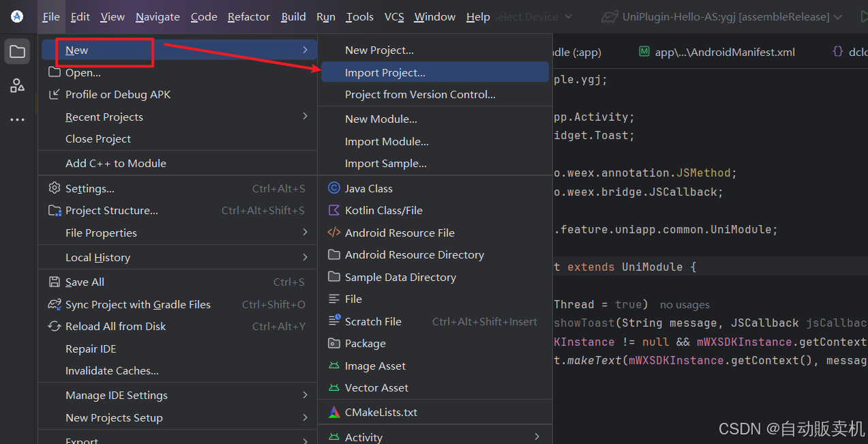Click the Vector Asset android icon
Image resolution: width=868 pixels, height=444 pixels.
click(334, 387)
